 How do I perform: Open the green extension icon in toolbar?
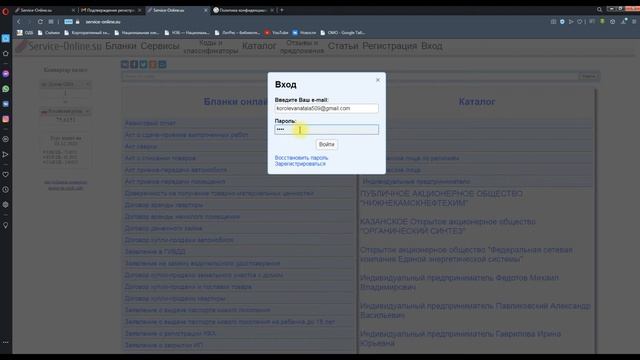click(602, 22)
